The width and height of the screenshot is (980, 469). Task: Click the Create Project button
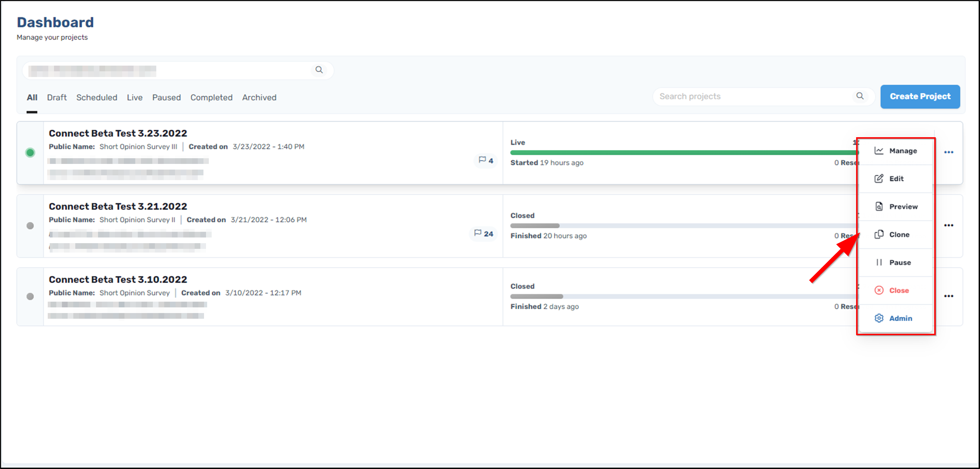click(920, 96)
